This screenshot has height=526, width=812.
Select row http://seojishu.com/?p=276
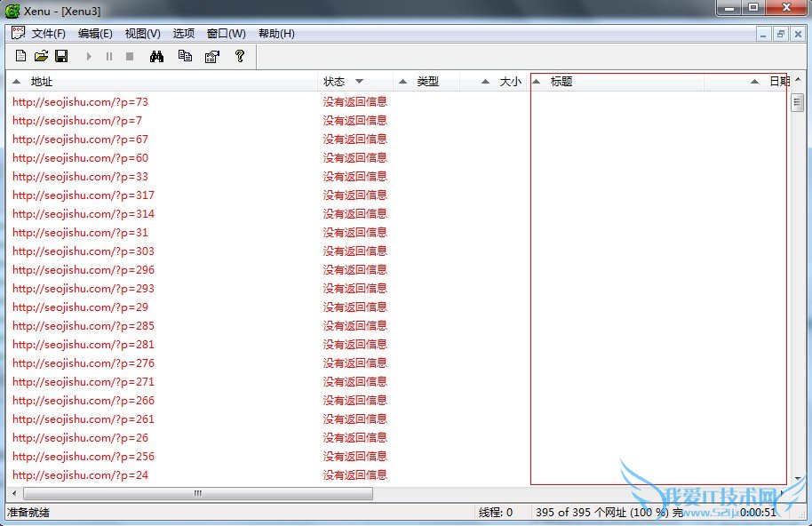[x=84, y=363]
